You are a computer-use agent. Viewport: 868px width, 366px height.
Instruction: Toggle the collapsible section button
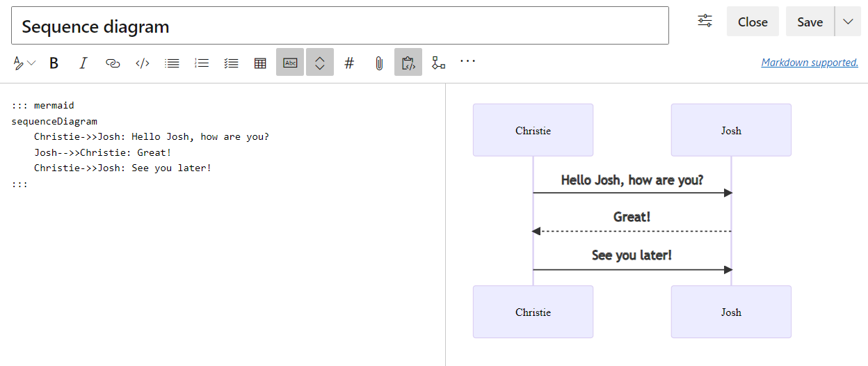(x=320, y=63)
